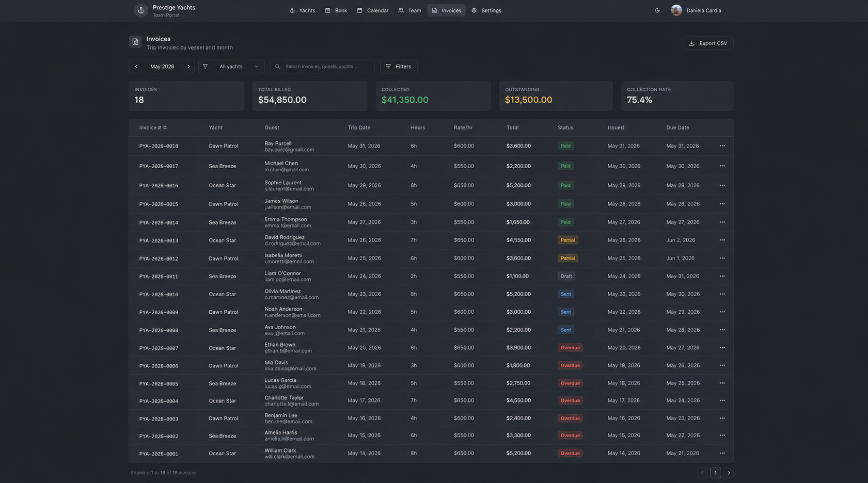Click Sent status for Olivia Martinez
This screenshot has width=868, height=483.
(x=566, y=294)
